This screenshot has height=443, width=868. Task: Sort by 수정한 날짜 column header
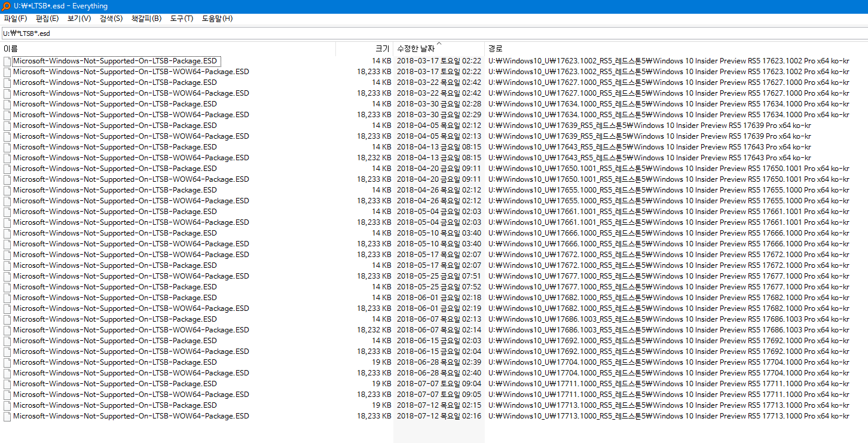tap(439, 48)
